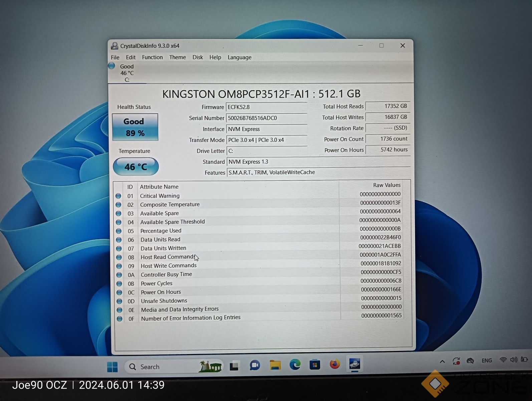The image size is (532, 401).
Task: Click the status circle for Critical Warning
Action: (118, 196)
